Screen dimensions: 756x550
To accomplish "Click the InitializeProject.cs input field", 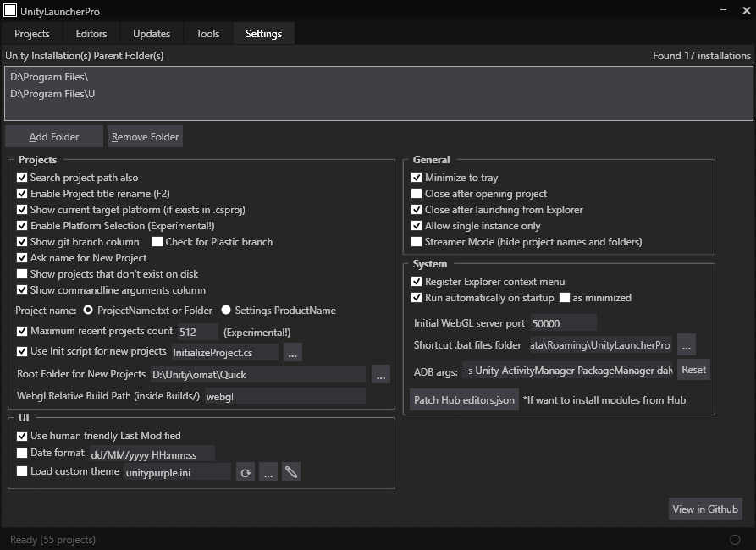I will coord(225,352).
